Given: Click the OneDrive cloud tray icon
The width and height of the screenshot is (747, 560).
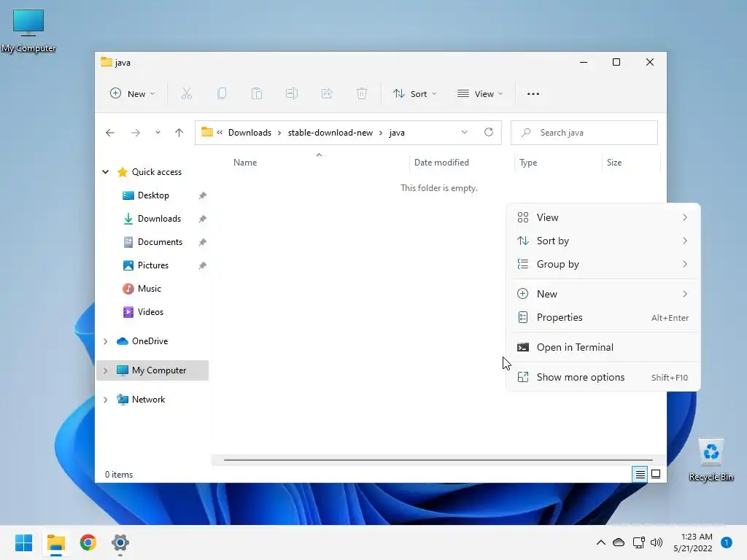Looking at the screenshot, I should [619, 542].
